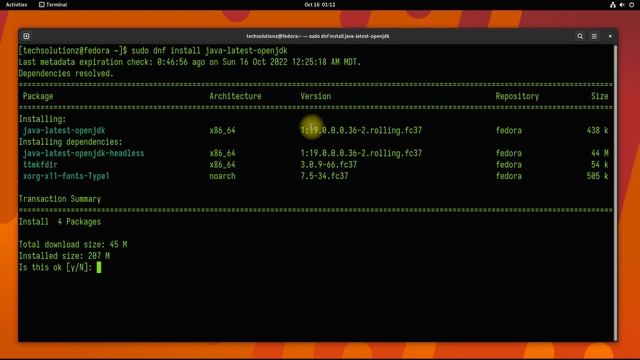Image resolution: width=640 pixels, height=360 pixels.
Task: Click the power icon in the system tray
Action: tap(631, 4)
